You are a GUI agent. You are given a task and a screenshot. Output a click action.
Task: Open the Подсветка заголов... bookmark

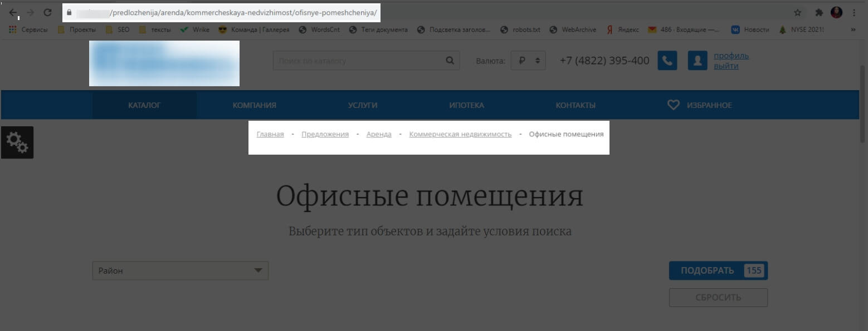coord(453,29)
